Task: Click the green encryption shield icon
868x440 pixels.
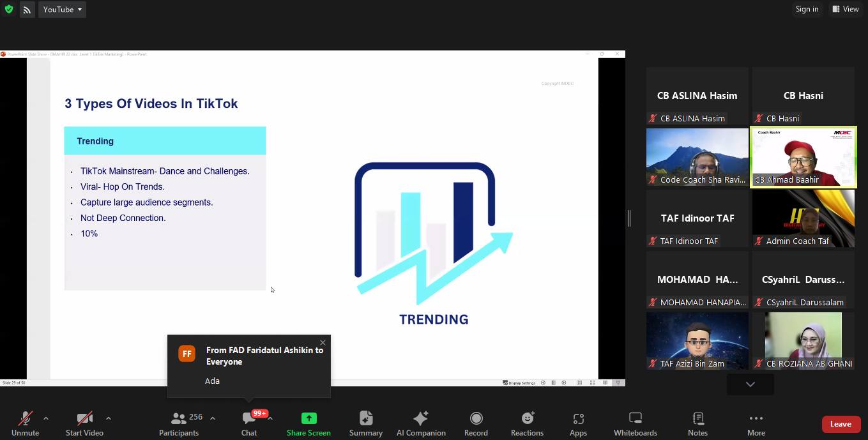Action: pyautogui.click(x=9, y=9)
